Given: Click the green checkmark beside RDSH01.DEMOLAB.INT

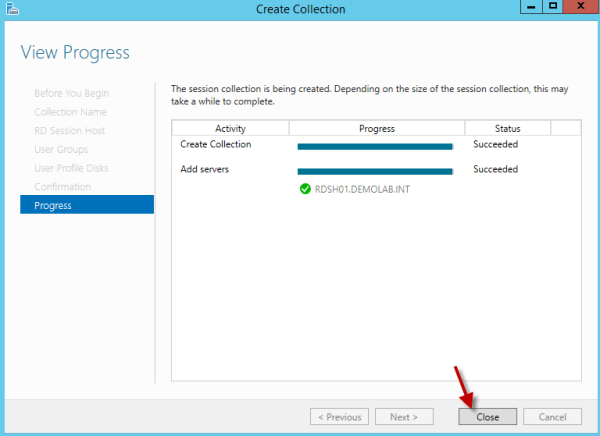Looking at the screenshot, I should (305, 188).
